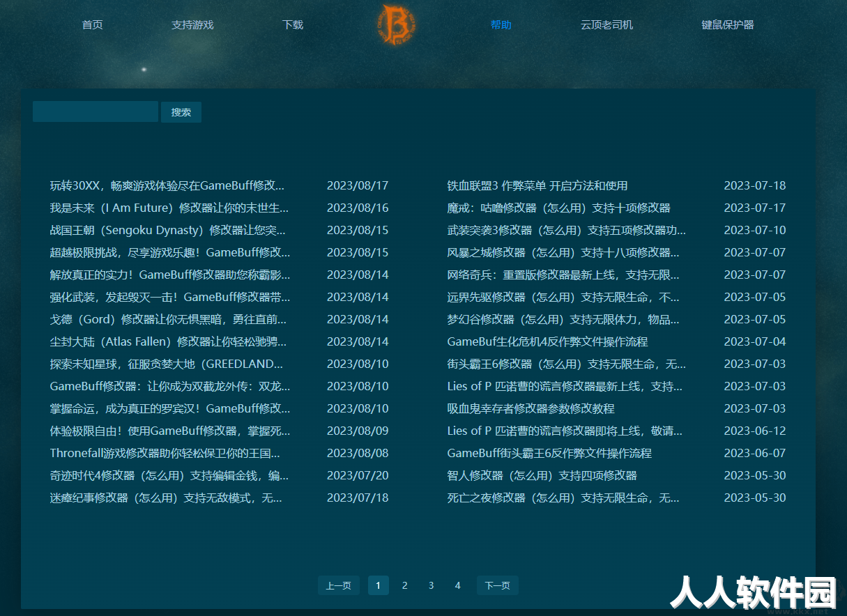Open the 吸血鬼幸存者修改器参数修改教程 article
847x616 pixels.
click(531, 408)
